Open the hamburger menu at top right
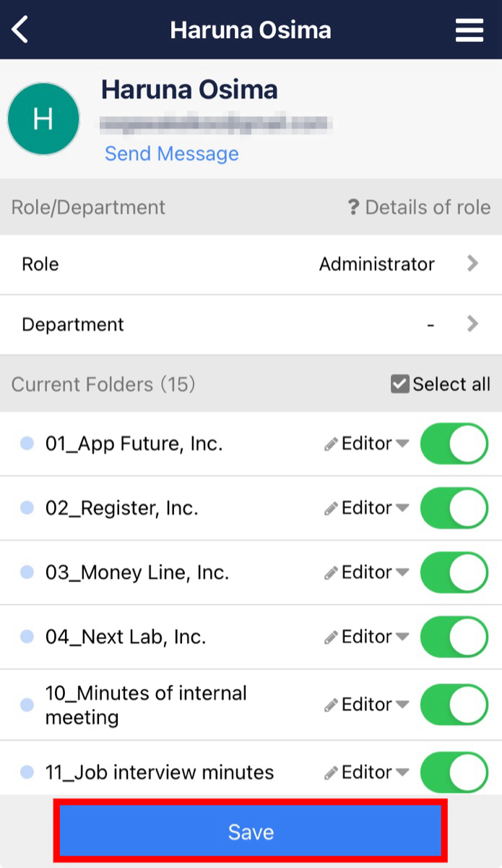The image size is (502, 868). [469, 30]
